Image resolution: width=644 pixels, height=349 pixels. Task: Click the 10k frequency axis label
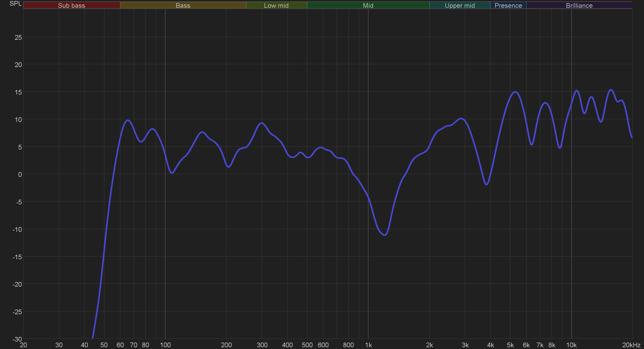coord(571,345)
